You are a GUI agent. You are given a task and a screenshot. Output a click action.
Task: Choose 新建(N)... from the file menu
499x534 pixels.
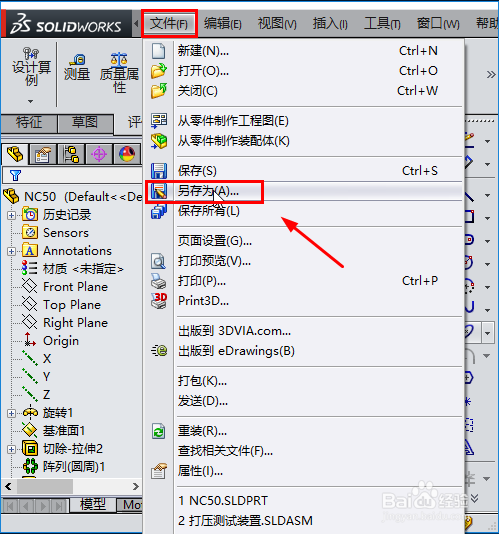pos(303,51)
